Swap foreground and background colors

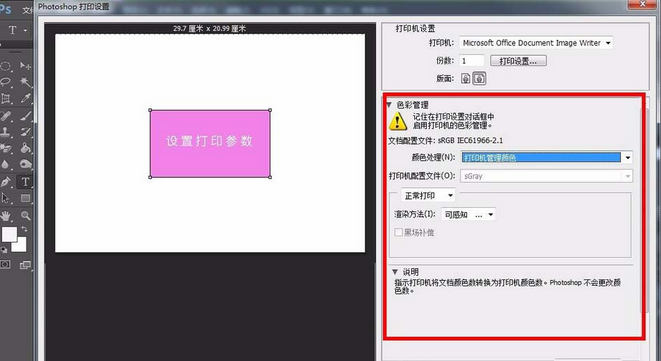(x=24, y=229)
